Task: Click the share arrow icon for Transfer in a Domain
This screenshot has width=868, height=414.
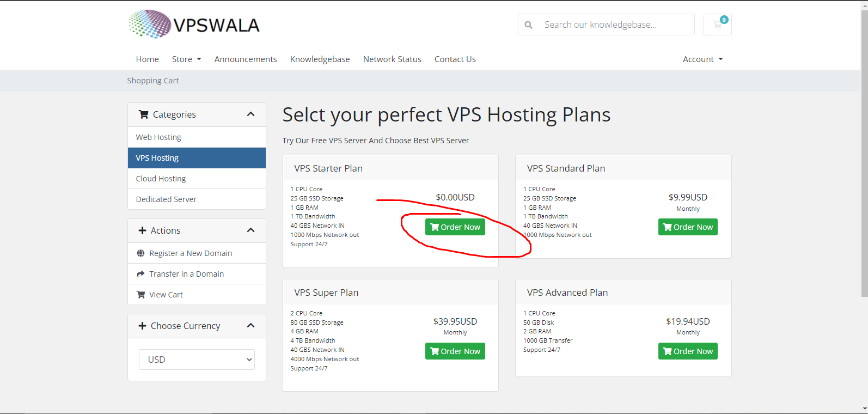Action: pyautogui.click(x=140, y=274)
